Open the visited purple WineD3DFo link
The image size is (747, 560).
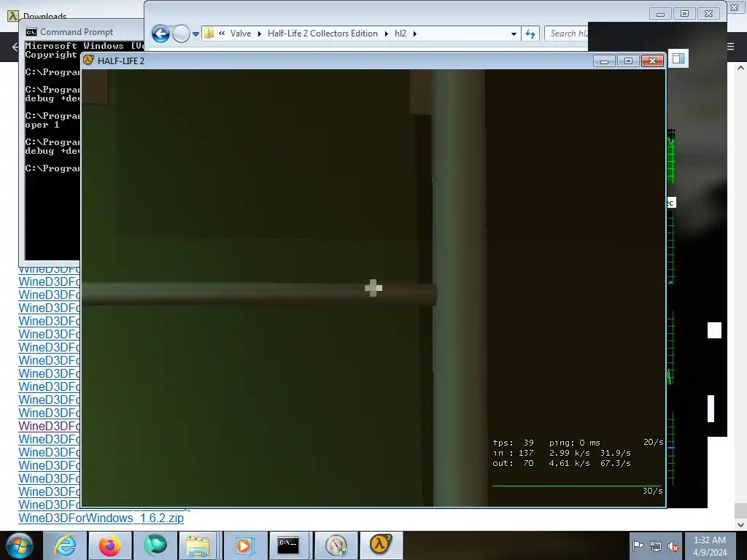pos(49,426)
